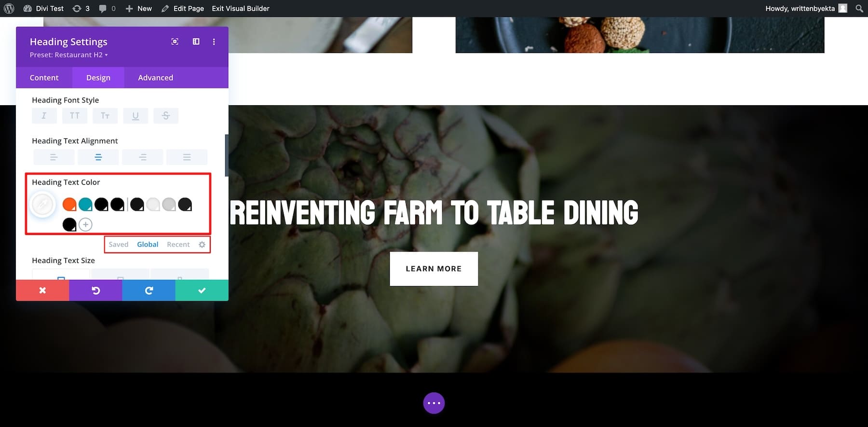Snap settings panel to sidebar
868x427 pixels.
(x=196, y=42)
